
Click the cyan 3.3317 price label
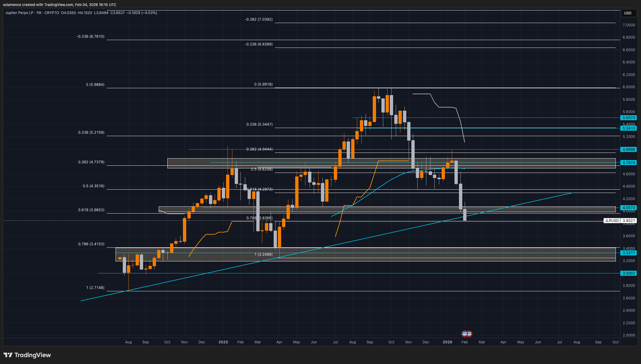pyautogui.click(x=628, y=252)
